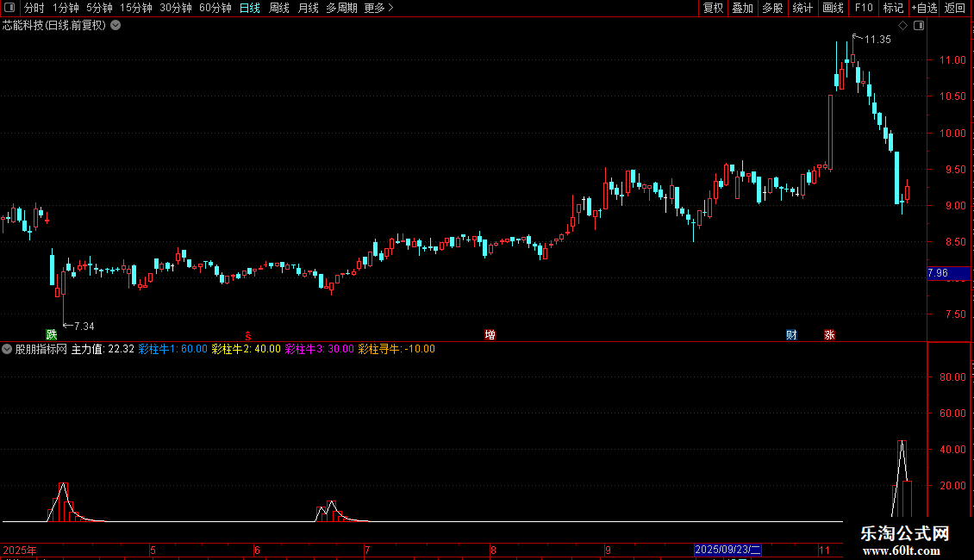Open the 画线 drawing tools
The image size is (974, 560).
point(833,8)
